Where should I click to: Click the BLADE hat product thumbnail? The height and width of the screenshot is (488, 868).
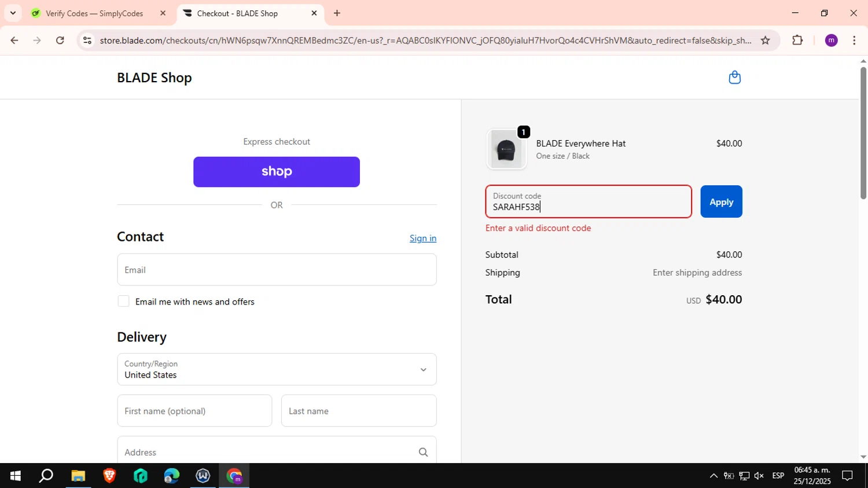pyautogui.click(x=506, y=149)
